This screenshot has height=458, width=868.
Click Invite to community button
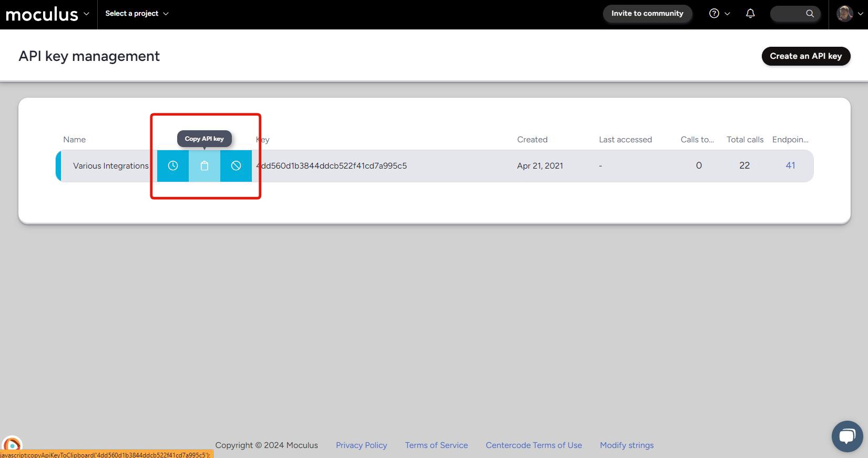click(x=647, y=14)
